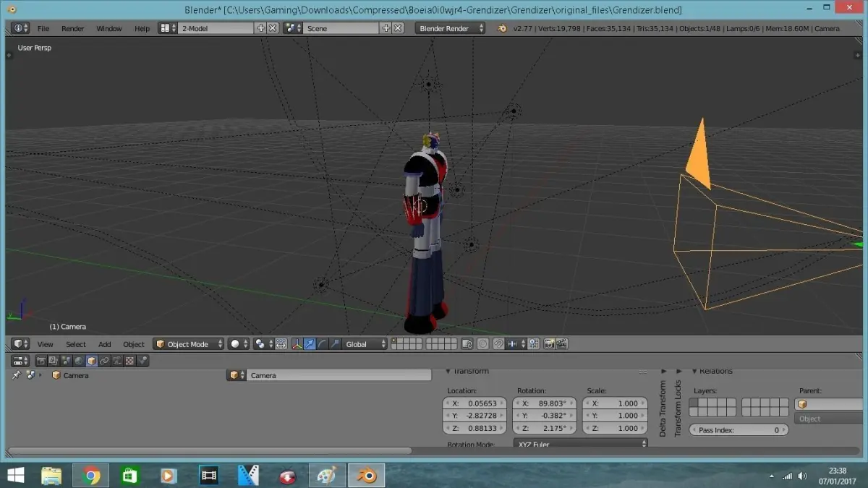Click the Blender logo icon in info header
This screenshot has height=488, width=868.
502,28
